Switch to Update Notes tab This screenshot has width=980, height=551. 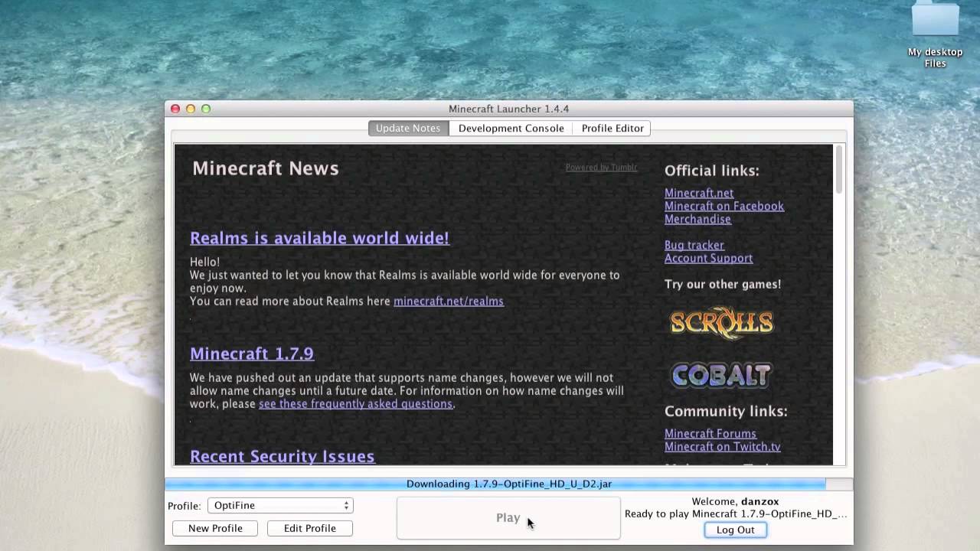[x=408, y=128]
